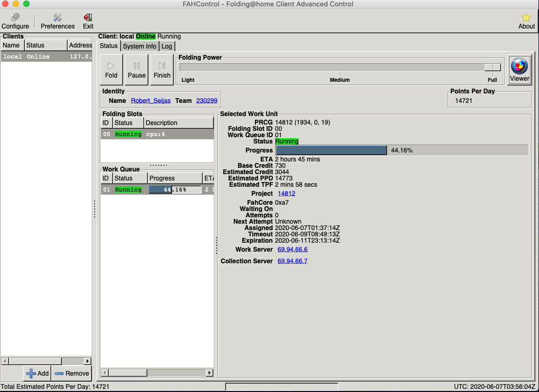Select folding slot 00 row

point(157,134)
